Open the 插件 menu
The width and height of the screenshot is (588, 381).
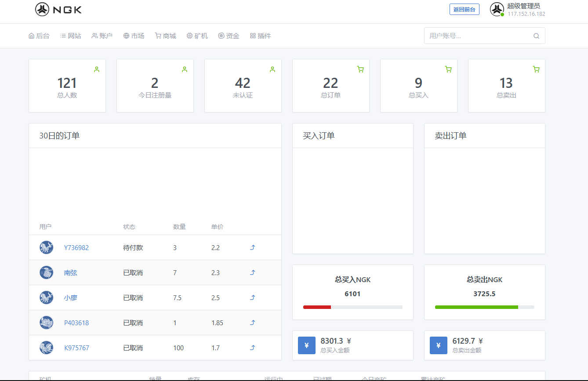tap(261, 36)
